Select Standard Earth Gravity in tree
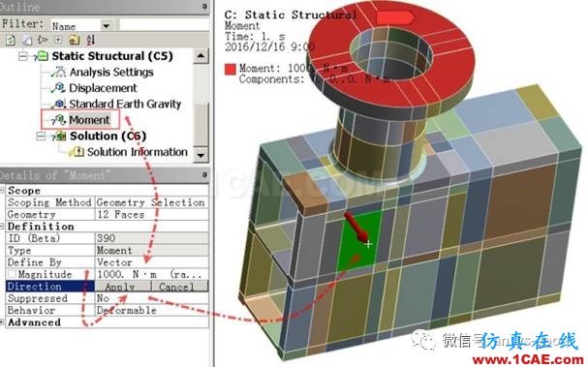The width and height of the screenshot is (588, 367). [x=125, y=104]
